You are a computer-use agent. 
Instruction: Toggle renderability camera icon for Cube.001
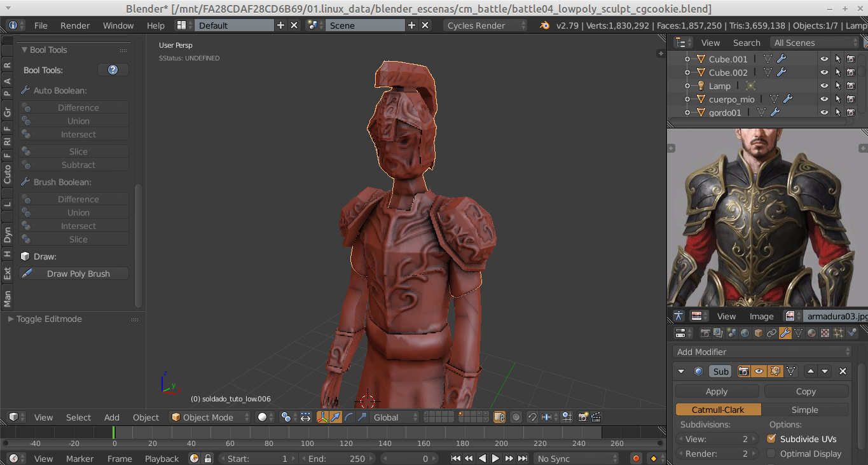pos(851,59)
